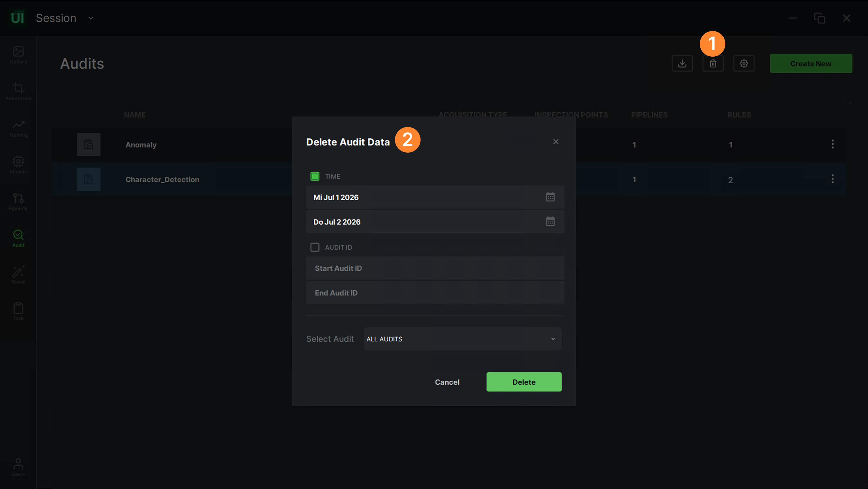Click the Create New button
Viewport: 868px width, 489px height.
pyautogui.click(x=811, y=63)
